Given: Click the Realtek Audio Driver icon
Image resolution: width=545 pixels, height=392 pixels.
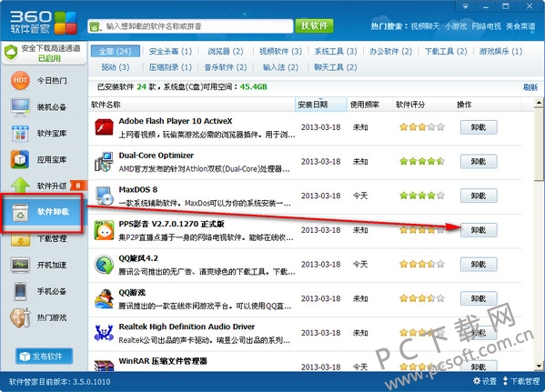Looking at the screenshot, I should point(104,333).
